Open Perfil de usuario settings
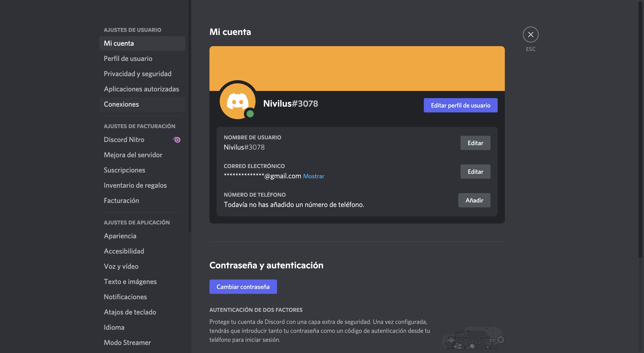The width and height of the screenshot is (644, 353). pyautogui.click(x=128, y=58)
